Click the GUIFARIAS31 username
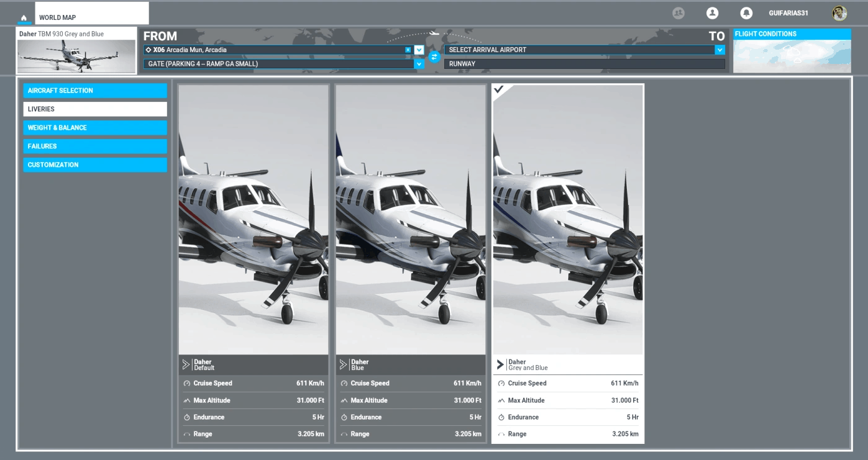 tap(788, 13)
